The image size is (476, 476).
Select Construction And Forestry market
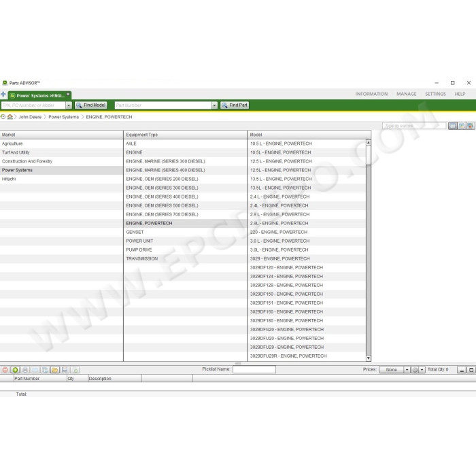61,161
